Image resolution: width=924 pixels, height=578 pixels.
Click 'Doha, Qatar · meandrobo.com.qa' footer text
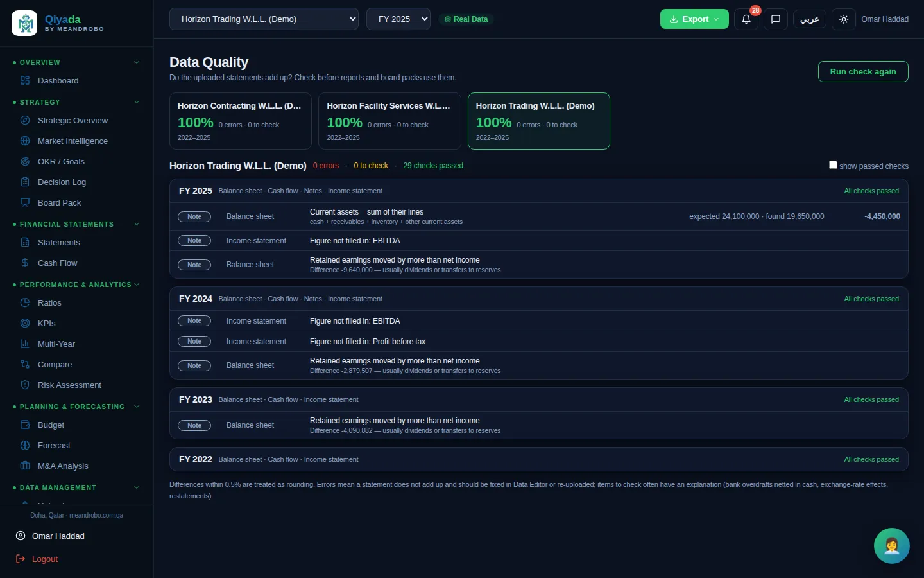pos(76,515)
